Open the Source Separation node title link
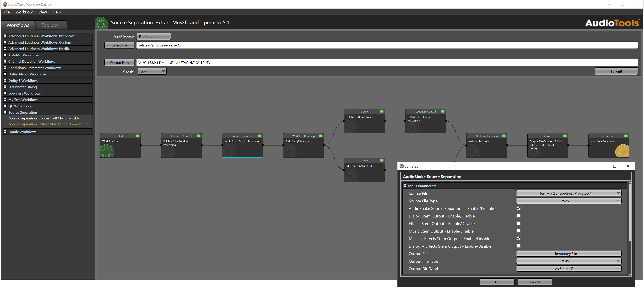Image resolution: width=644 pixels, height=288 pixels. click(242, 136)
